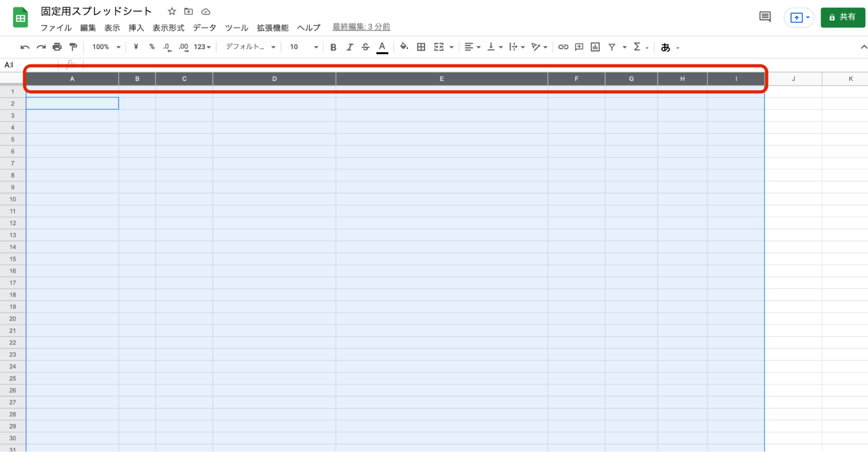Open the ツール menu

click(x=237, y=28)
